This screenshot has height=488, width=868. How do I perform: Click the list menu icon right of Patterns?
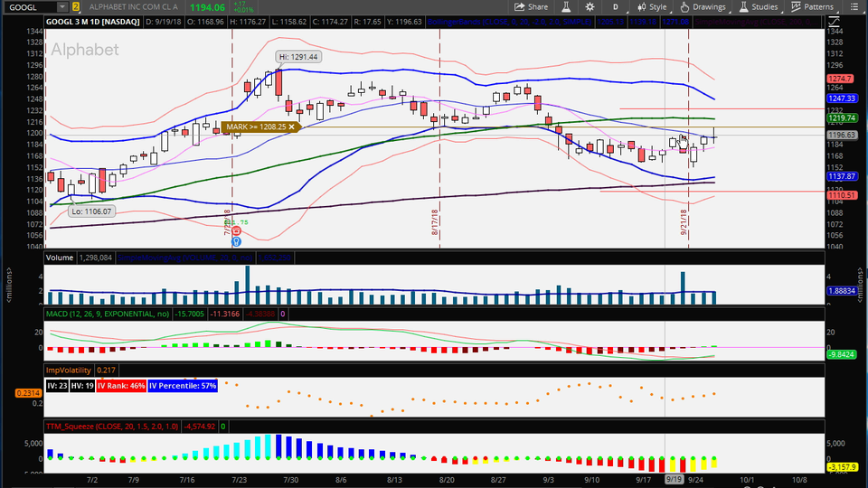coord(852,6)
